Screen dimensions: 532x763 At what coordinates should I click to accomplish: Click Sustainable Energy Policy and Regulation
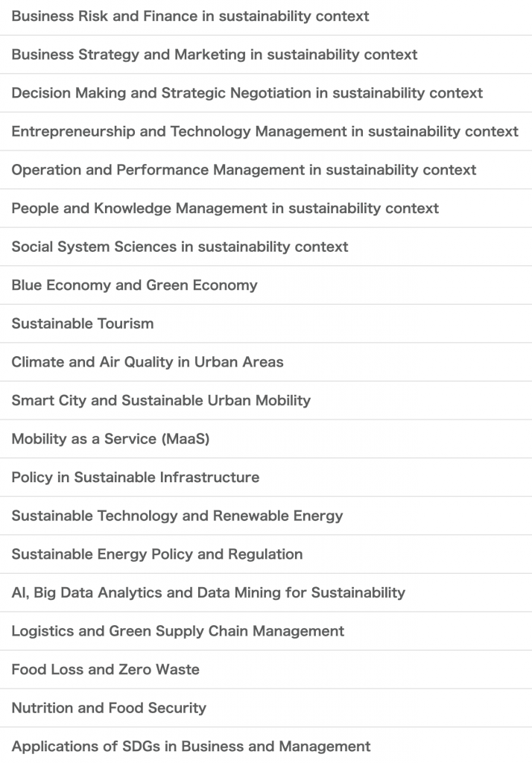(x=266, y=554)
